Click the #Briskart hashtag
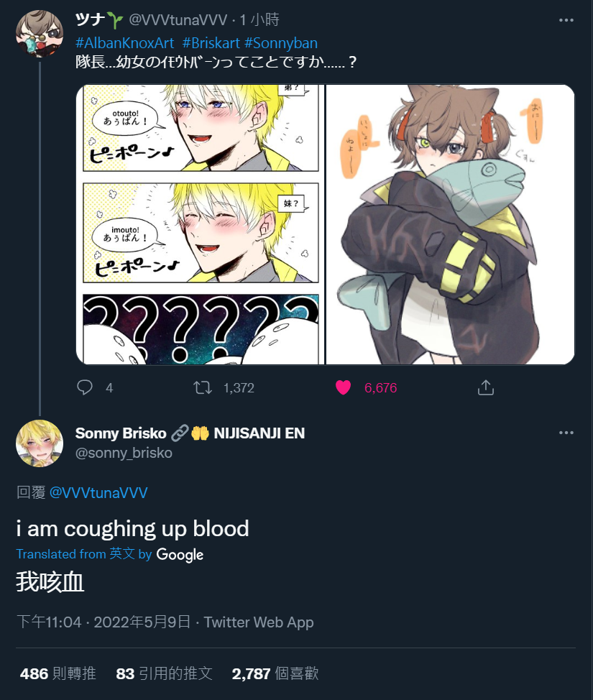The height and width of the screenshot is (700, 593). click(211, 43)
